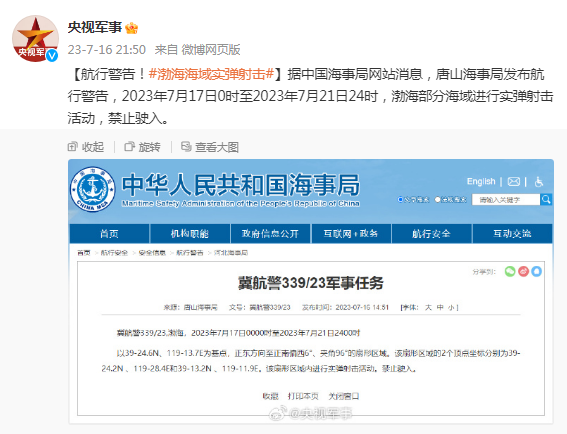This screenshot has width=567, height=434.
Task: Open the 央视军事 profile avatar
Action: (x=35, y=38)
